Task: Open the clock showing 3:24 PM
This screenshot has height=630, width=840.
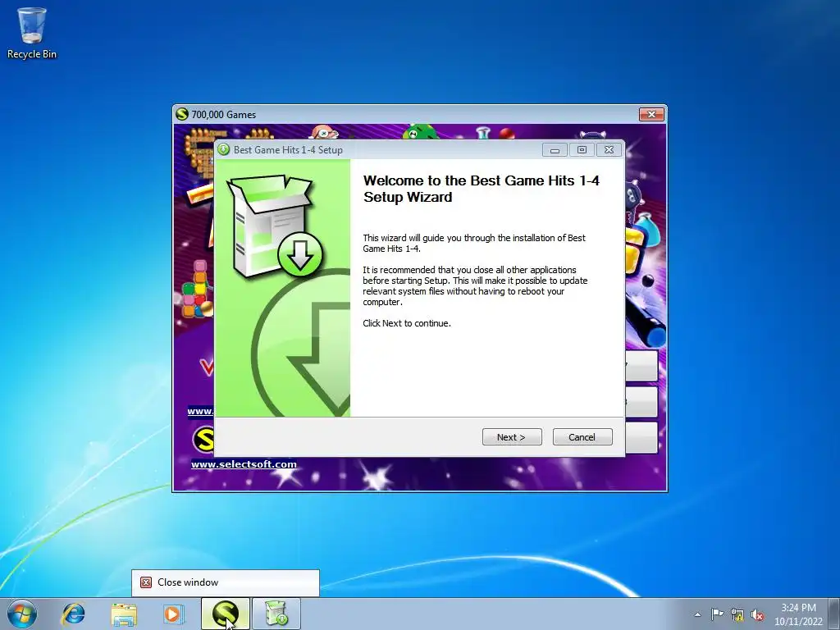Action: point(798,614)
